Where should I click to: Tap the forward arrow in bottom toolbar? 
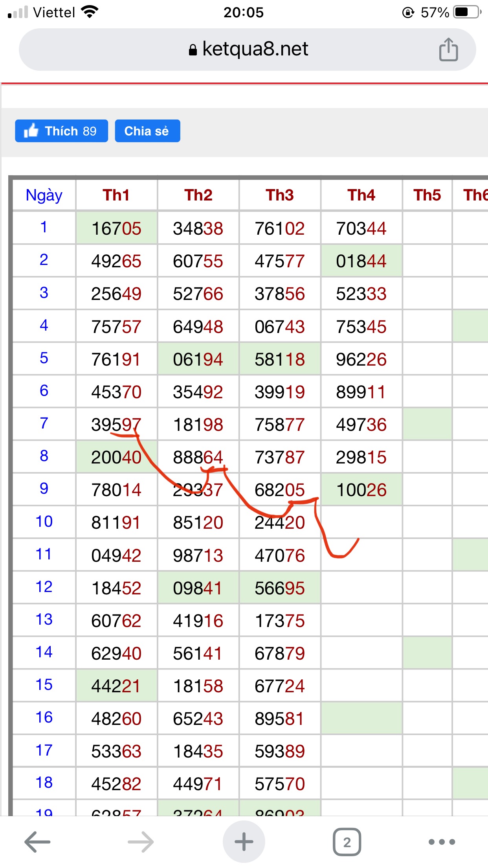click(141, 842)
